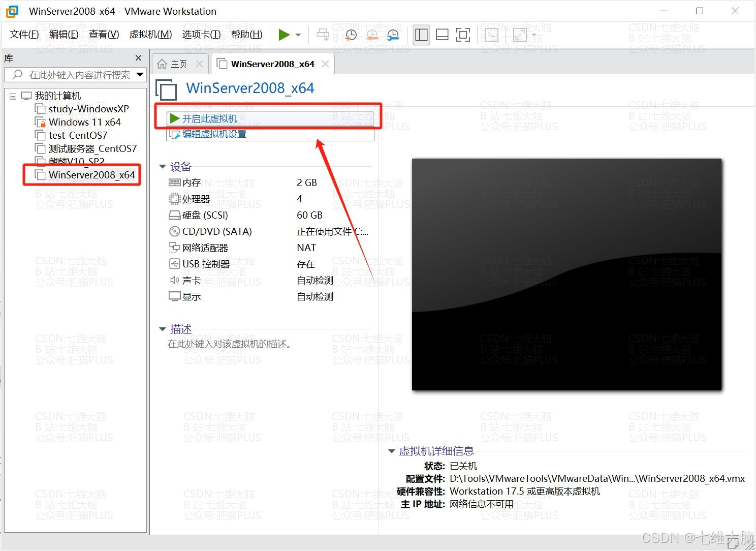
Task: Take a snapshot via the toolbar icon
Action: (x=351, y=35)
